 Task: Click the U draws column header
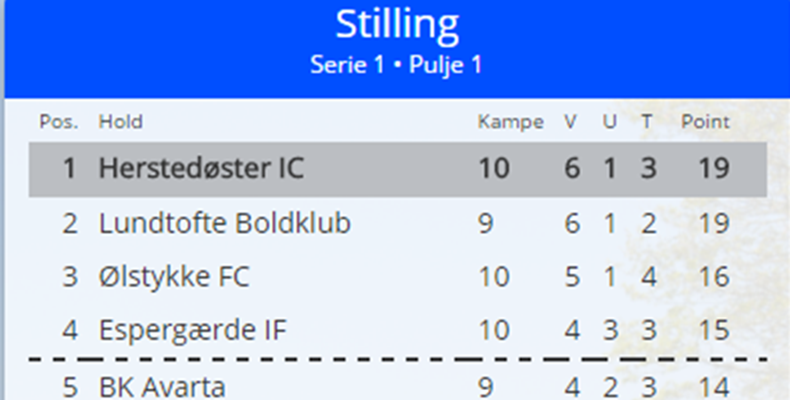pos(610,121)
